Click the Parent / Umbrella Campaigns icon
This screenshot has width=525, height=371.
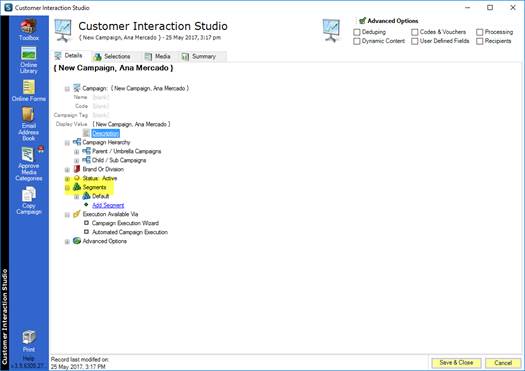[86, 151]
